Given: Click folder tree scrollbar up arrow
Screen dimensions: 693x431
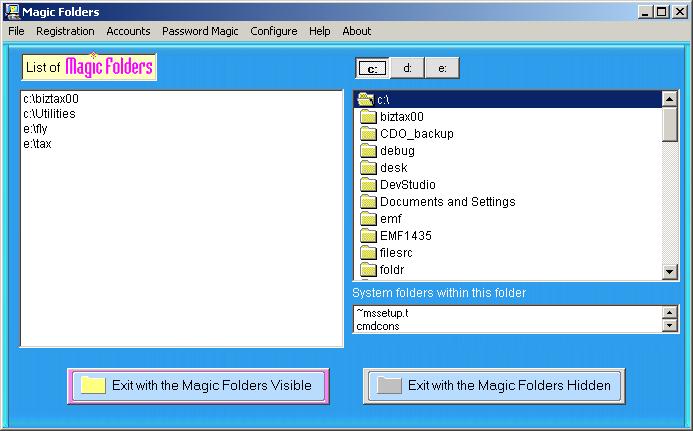Looking at the screenshot, I should 670,99.
